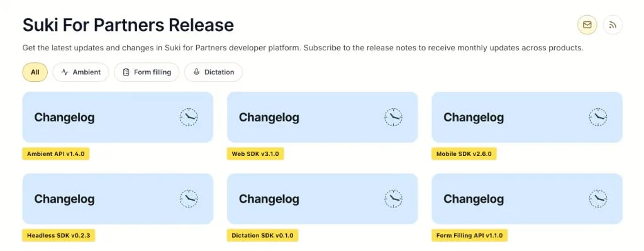The height and width of the screenshot is (251, 644).
Task: Open the Changelog title above Mobile SDK v2.6.0
Action: (474, 118)
